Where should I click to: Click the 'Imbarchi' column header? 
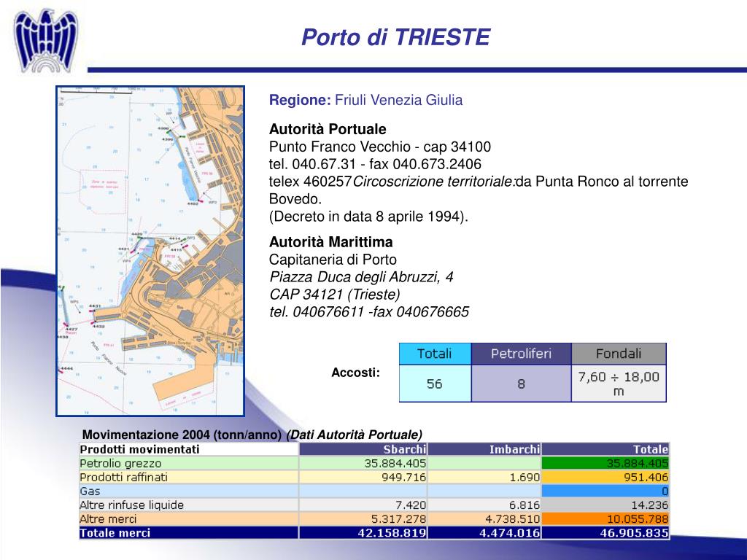point(484,449)
